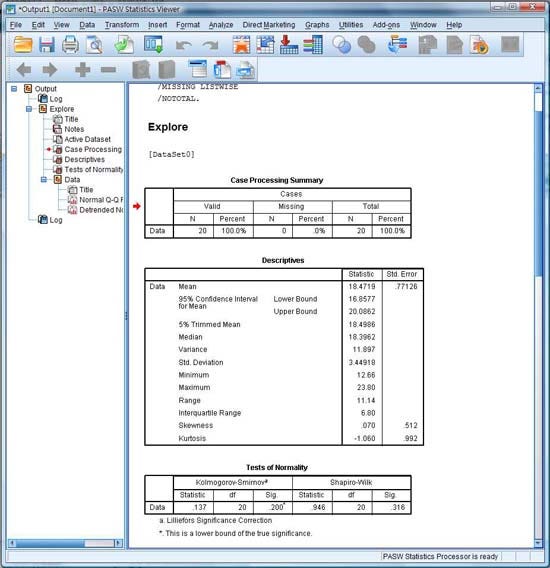Click the Redo arrow icon
This screenshot has width=550, height=568.
tap(211, 45)
